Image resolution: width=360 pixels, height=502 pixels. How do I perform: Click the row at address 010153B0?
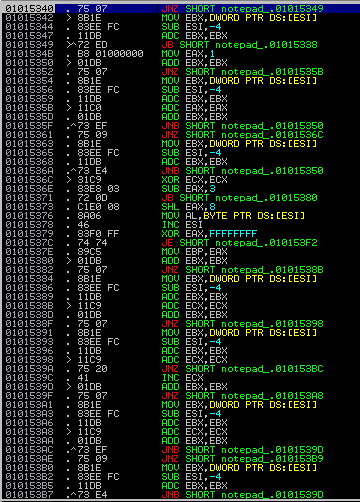tap(180, 467)
